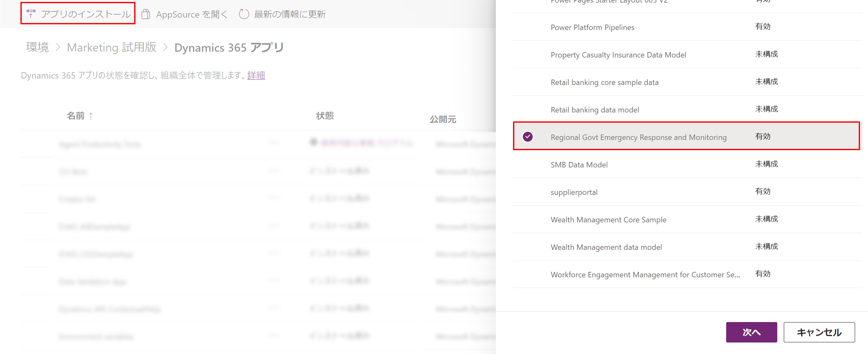Navigate to 環境 breadcrumb
Viewport: 868px width, 354px height.
pyautogui.click(x=37, y=47)
